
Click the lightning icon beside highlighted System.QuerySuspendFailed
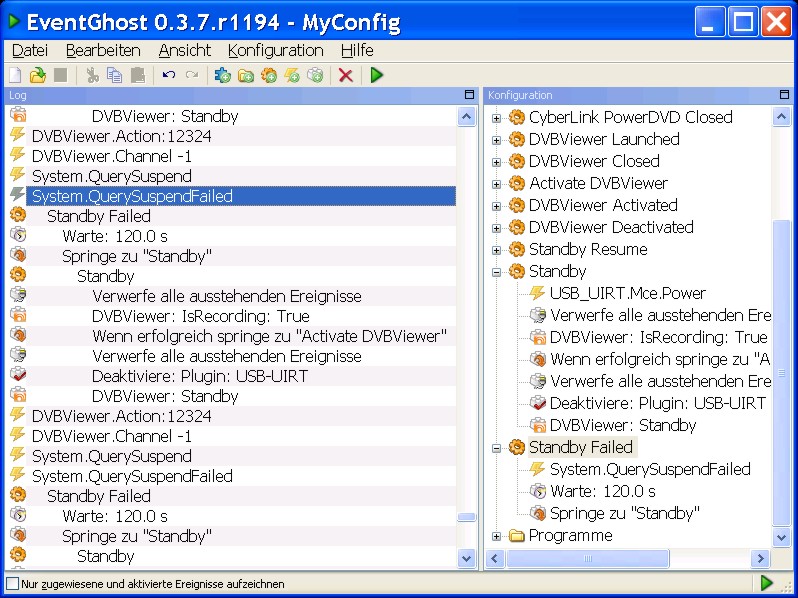click(x=18, y=195)
